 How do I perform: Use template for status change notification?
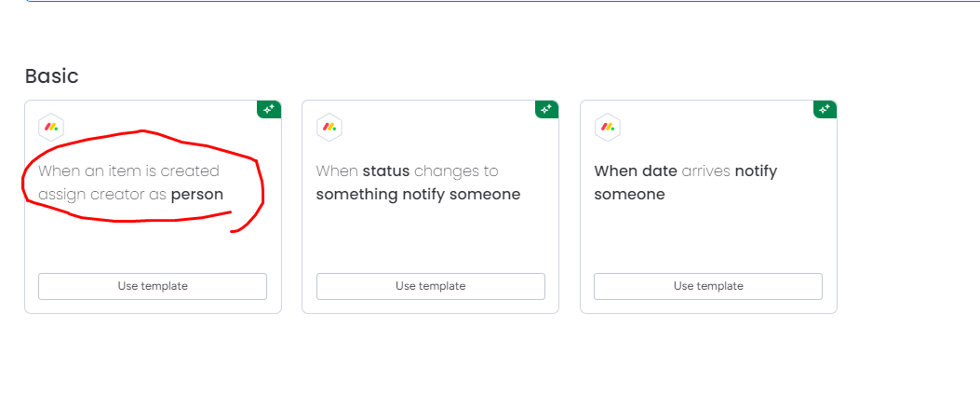(431, 286)
